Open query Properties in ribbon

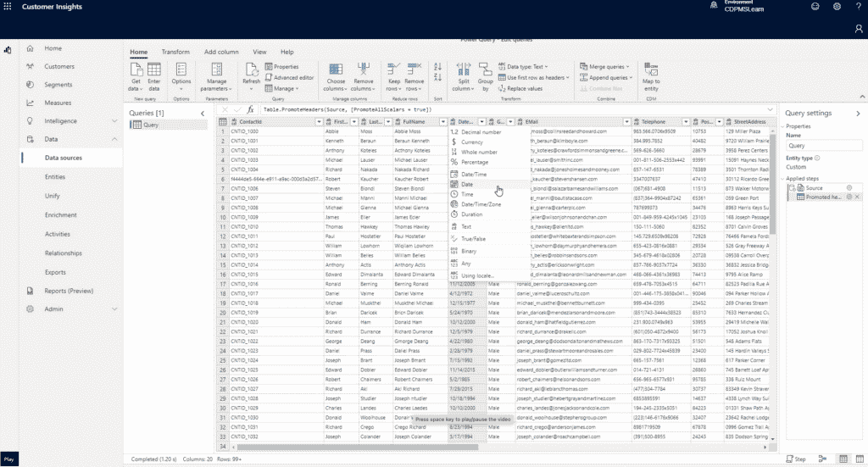tap(281, 66)
